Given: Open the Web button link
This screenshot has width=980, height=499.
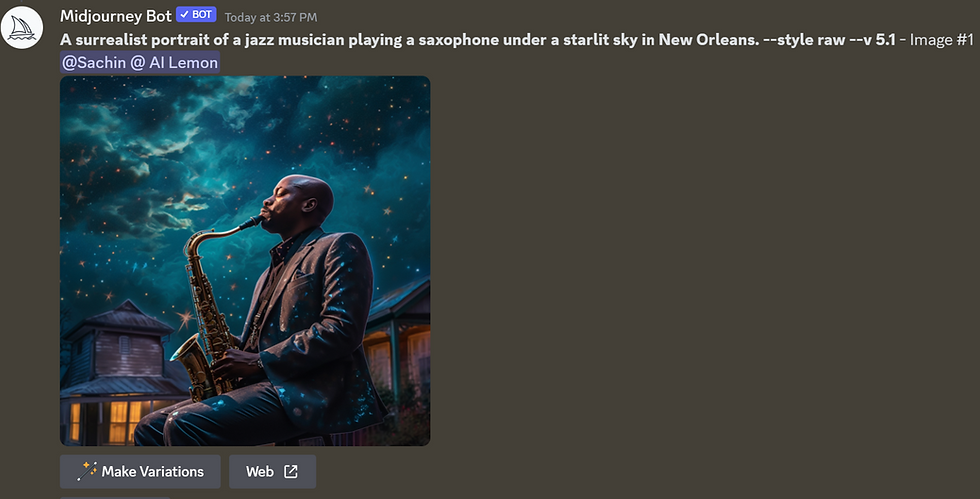Looking at the screenshot, I should point(272,471).
